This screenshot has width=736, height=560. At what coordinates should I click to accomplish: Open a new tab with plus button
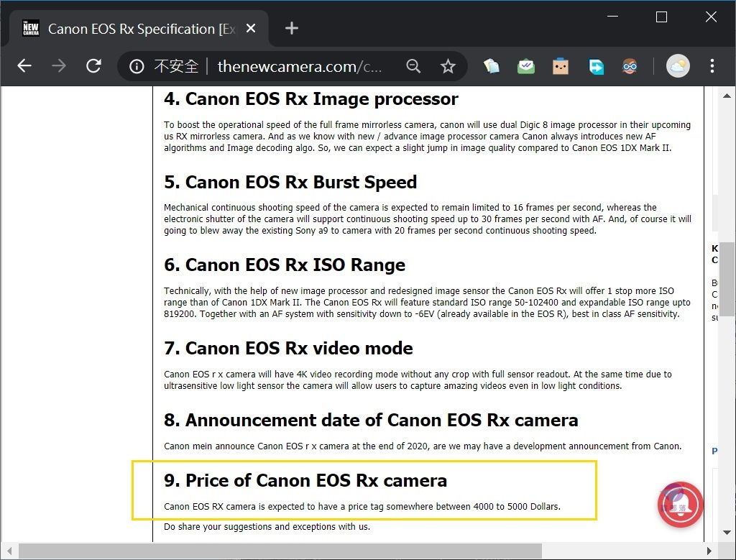pyautogui.click(x=292, y=28)
